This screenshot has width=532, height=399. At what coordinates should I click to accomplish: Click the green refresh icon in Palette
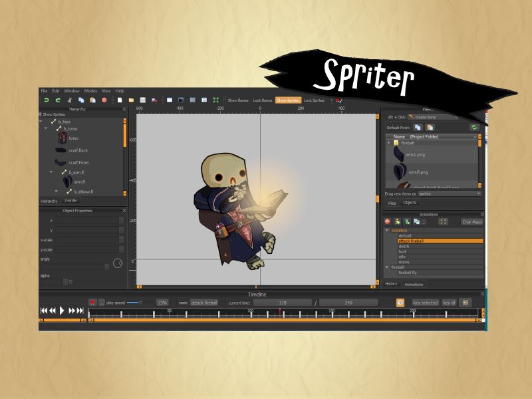pyautogui.click(x=474, y=128)
